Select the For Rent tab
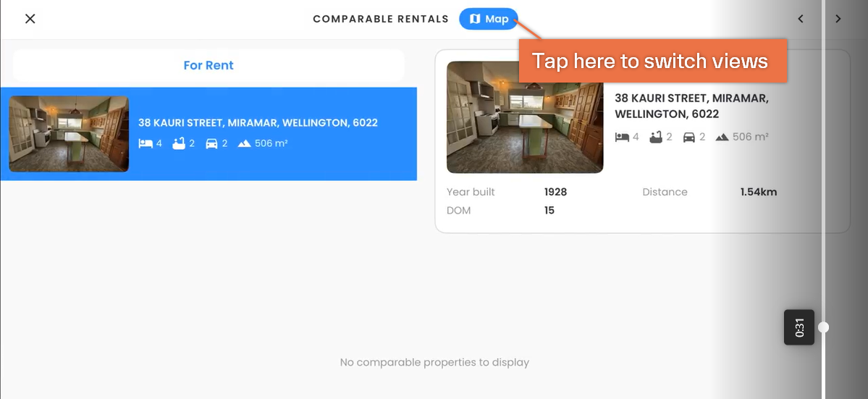Viewport: 868px width, 399px height. (208, 65)
